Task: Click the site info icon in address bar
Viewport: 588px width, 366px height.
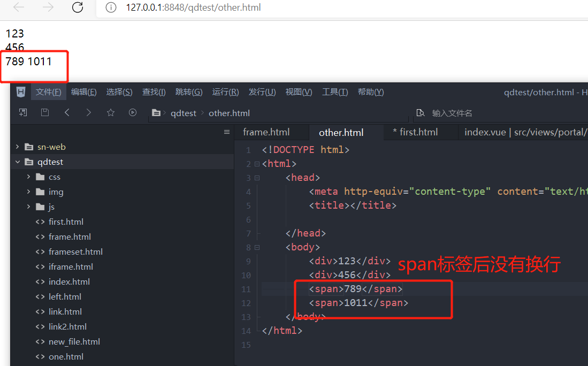Action: click(111, 7)
